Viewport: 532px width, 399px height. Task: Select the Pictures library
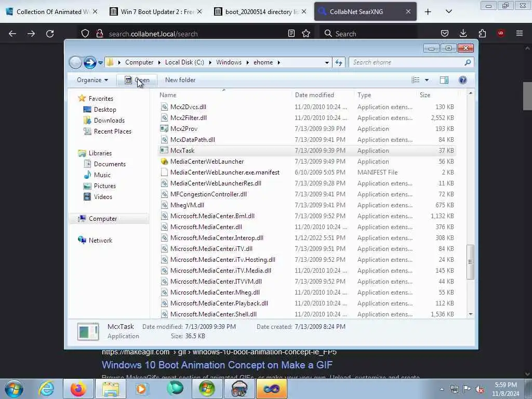click(x=104, y=186)
